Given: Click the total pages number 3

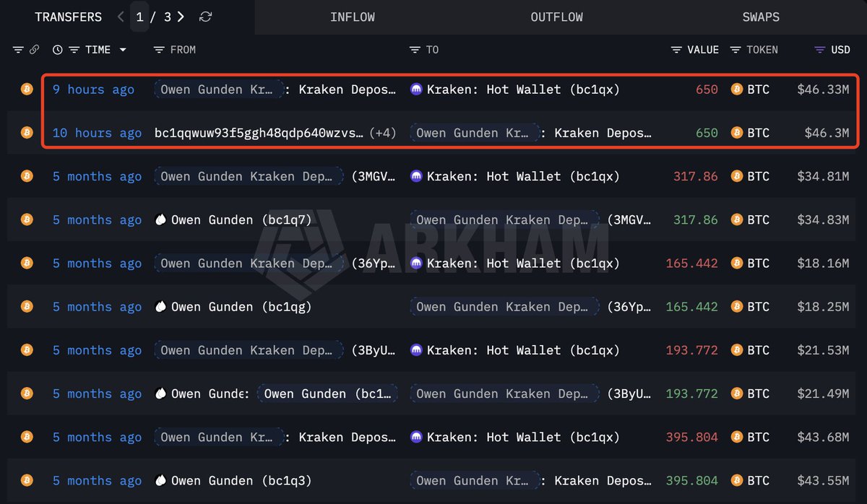Looking at the screenshot, I should [x=167, y=17].
